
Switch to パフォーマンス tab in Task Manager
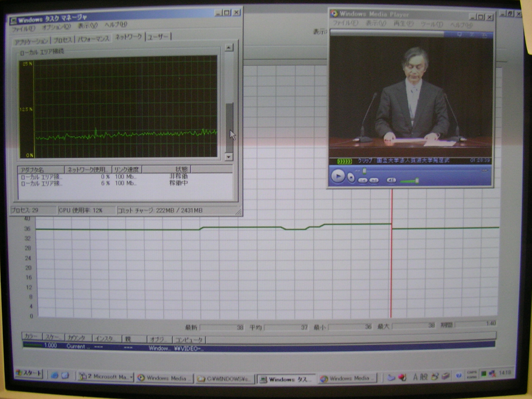point(93,39)
